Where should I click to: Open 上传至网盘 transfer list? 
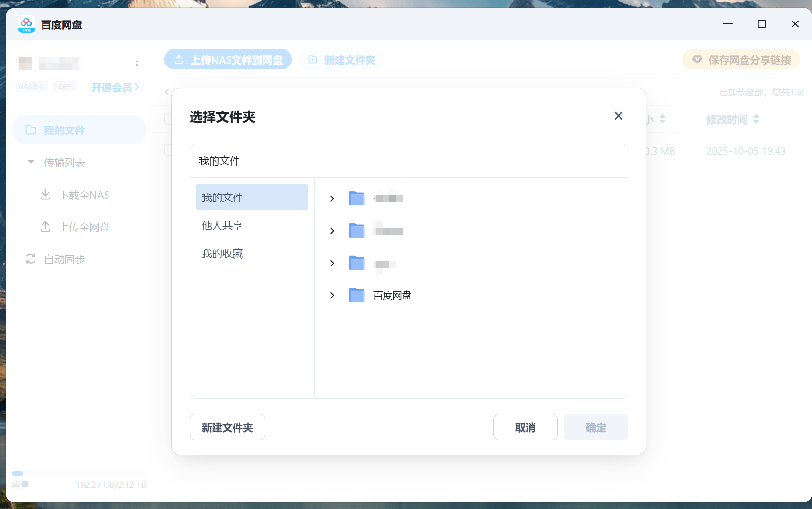tap(85, 227)
